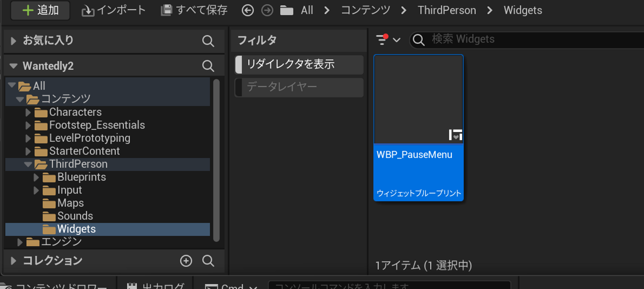Open chevron after コンテンツ in breadcrumb
644x289 pixels.
pos(404,10)
